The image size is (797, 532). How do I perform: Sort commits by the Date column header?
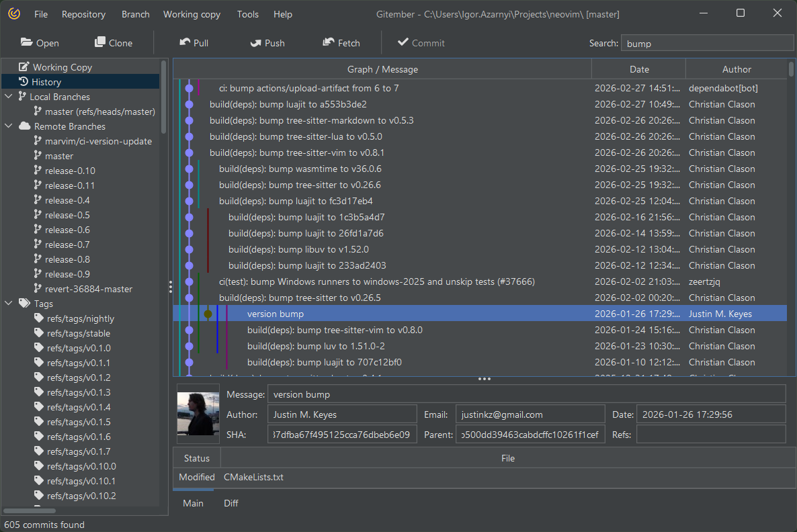coord(638,69)
